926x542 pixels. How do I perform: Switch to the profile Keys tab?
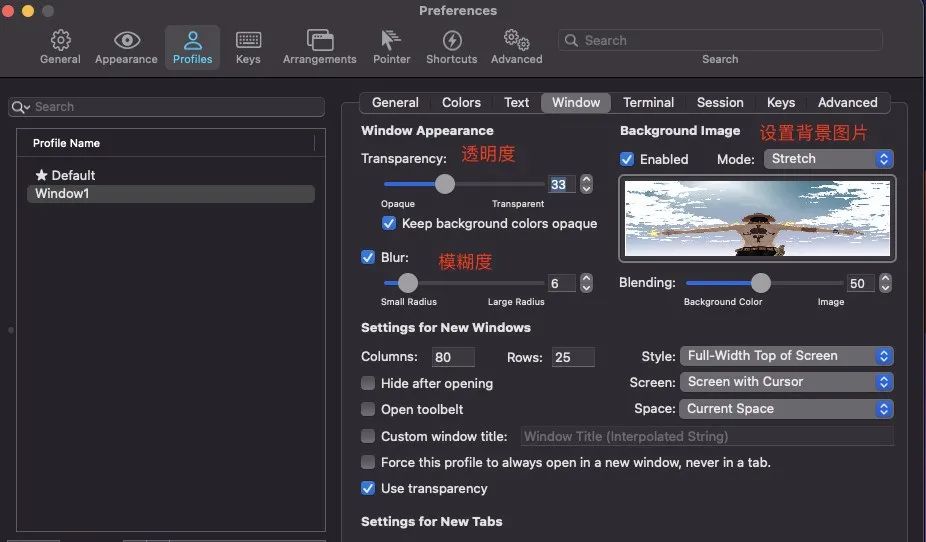(781, 103)
